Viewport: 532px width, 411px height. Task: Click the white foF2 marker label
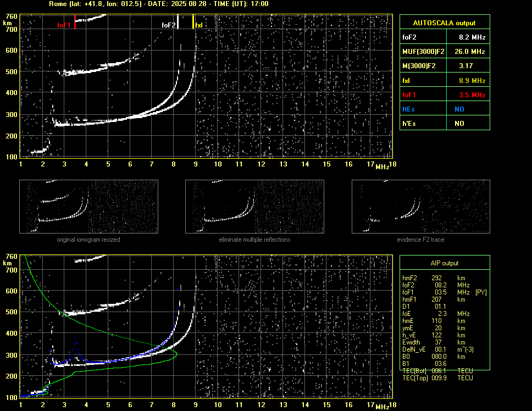click(x=169, y=25)
